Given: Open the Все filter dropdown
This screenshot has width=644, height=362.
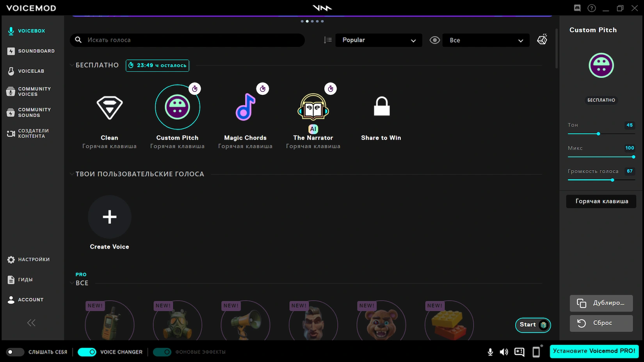Looking at the screenshot, I should pos(486,40).
